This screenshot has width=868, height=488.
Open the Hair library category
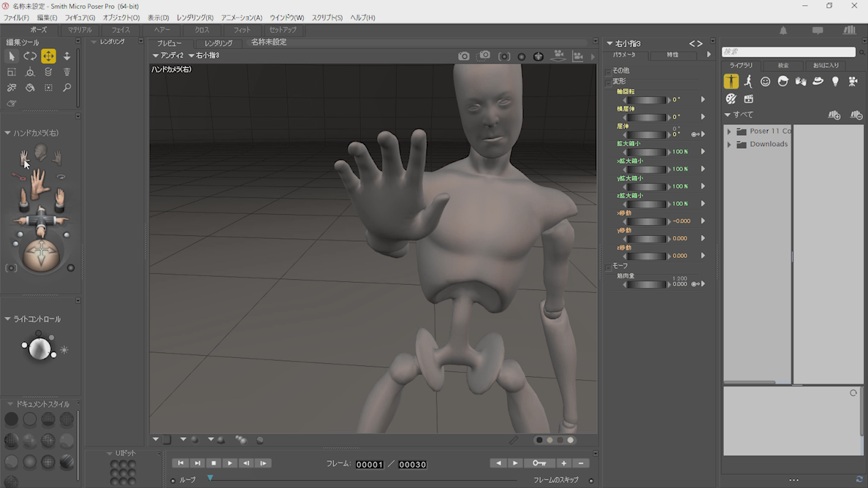[783, 81]
